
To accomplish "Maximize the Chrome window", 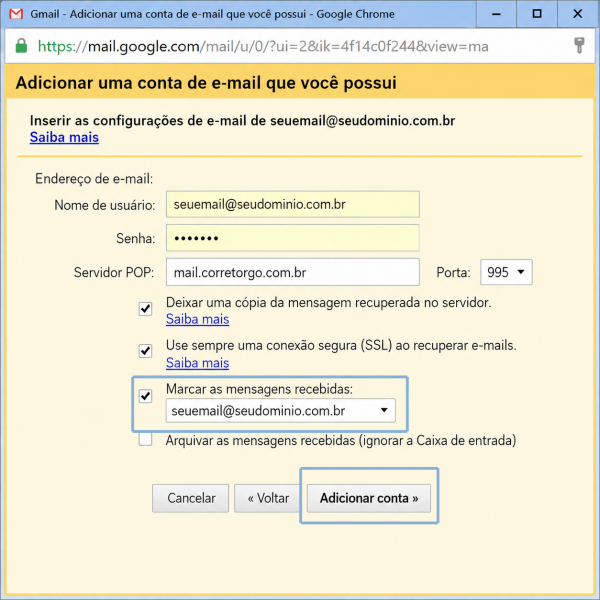I will pos(537,14).
